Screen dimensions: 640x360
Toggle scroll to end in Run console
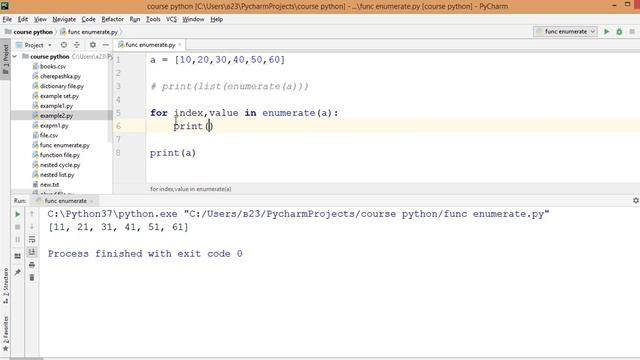32,252
